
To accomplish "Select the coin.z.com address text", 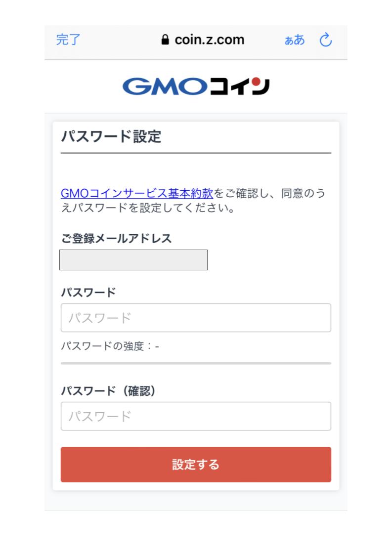I will coord(209,40).
